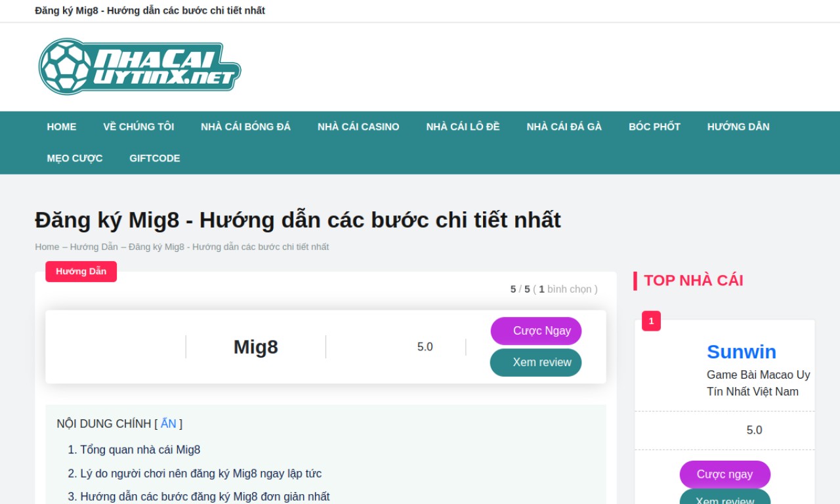Viewport: 840px width, 504px height.
Task: Click the Home breadcrumb link
Action: tap(47, 247)
